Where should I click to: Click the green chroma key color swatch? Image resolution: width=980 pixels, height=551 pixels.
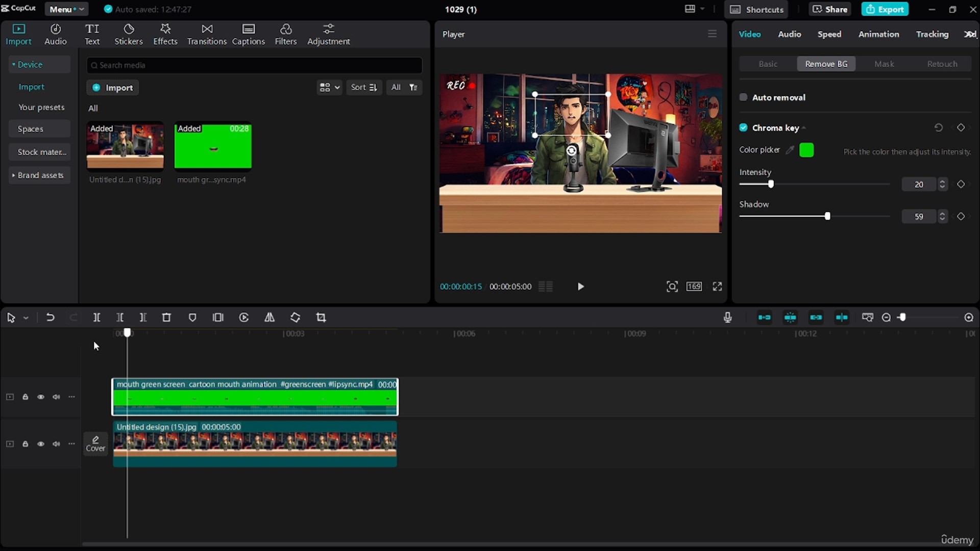(x=806, y=150)
